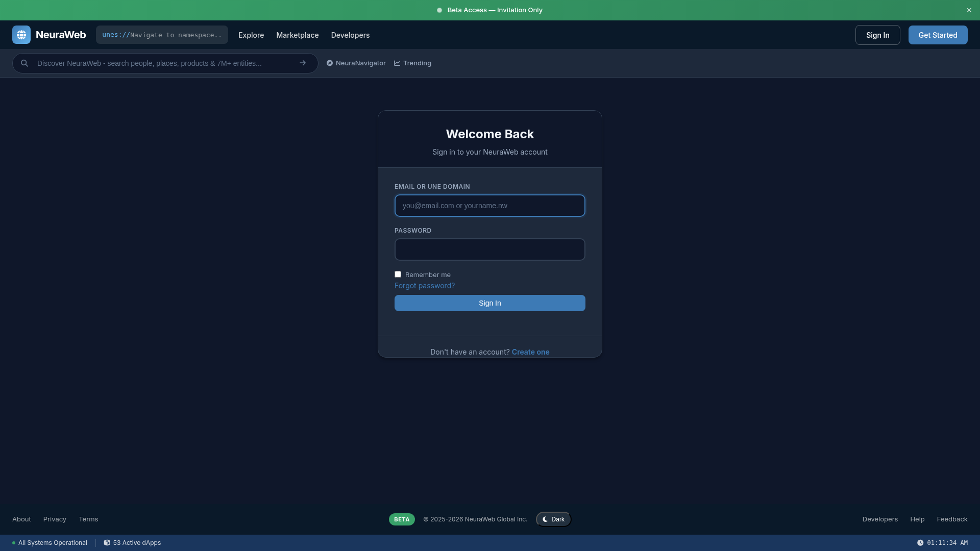Open the footer Developers link
The height and width of the screenshot is (551, 980).
coord(880,519)
